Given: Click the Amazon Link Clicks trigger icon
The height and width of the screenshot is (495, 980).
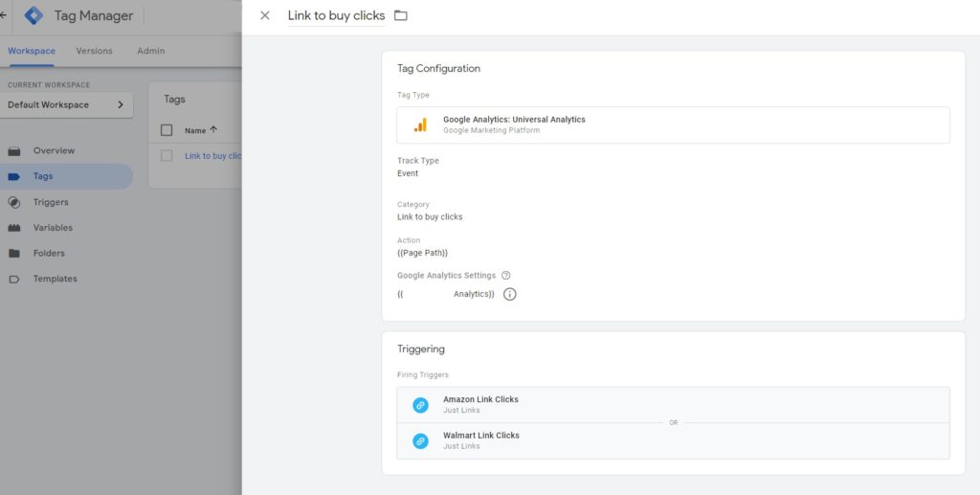Looking at the screenshot, I should [420, 405].
